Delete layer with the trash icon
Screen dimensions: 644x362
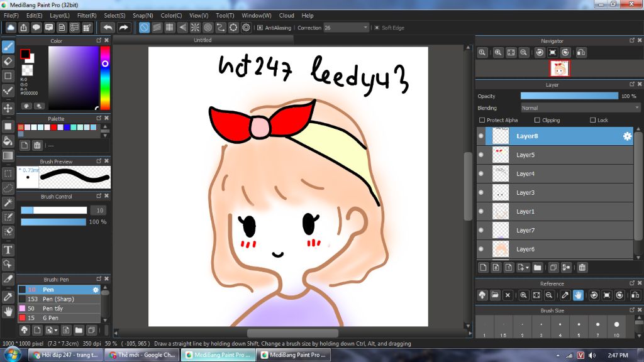coord(582,268)
